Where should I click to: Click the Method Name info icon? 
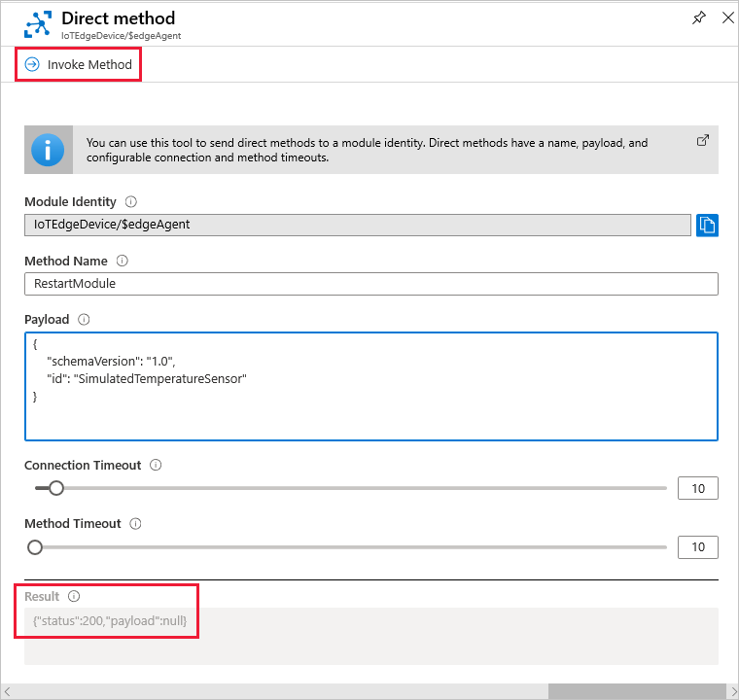pyautogui.click(x=123, y=261)
